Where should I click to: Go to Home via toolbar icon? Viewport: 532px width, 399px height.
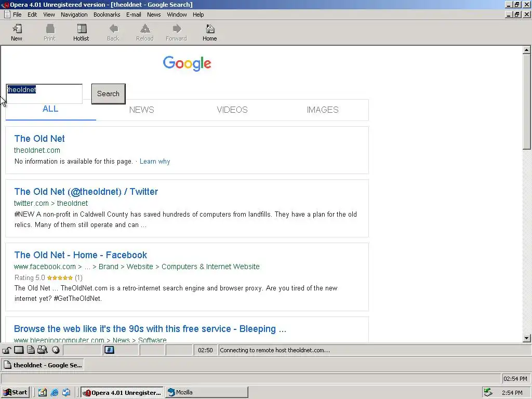(210, 33)
